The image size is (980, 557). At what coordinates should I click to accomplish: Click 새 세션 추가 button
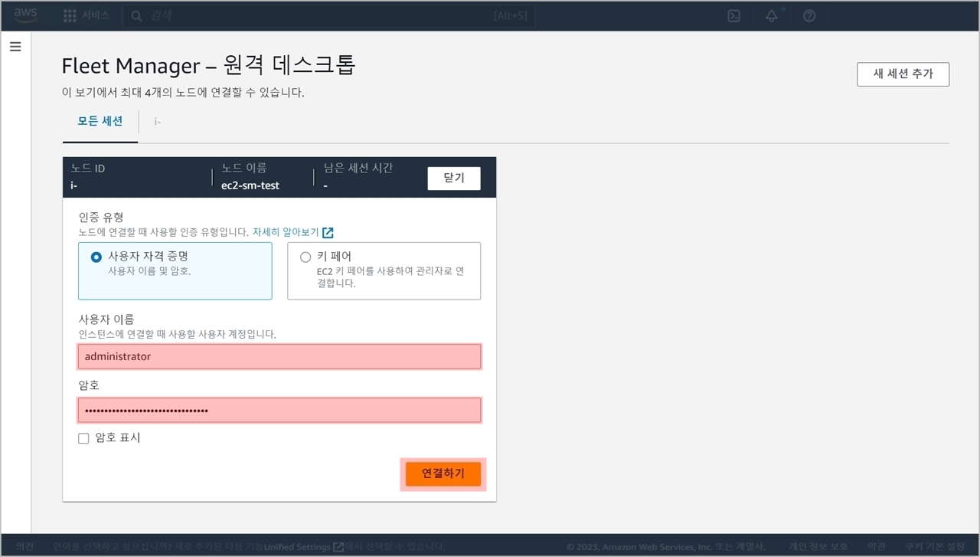point(903,74)
